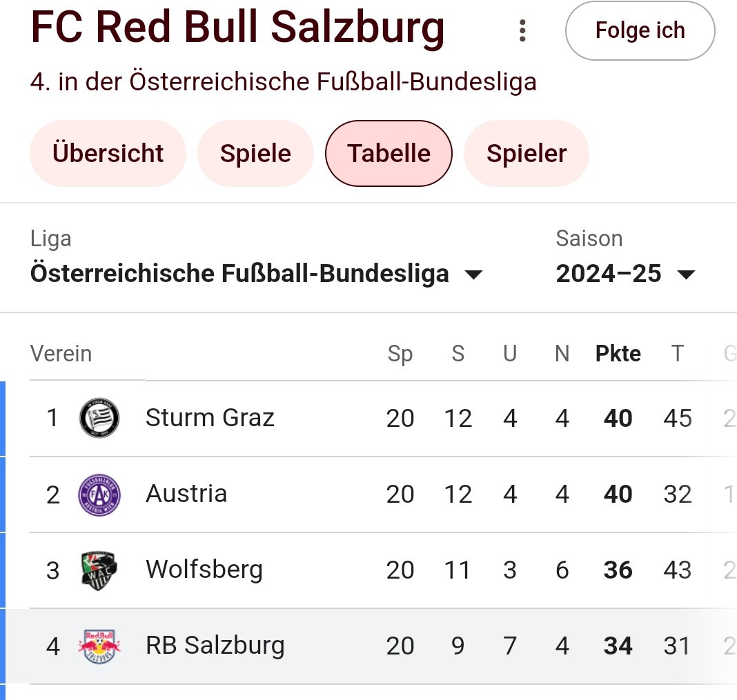This screenshot has width=737, height=700.
Task: Open the three-dot more options menu
Action: [522, 30]
